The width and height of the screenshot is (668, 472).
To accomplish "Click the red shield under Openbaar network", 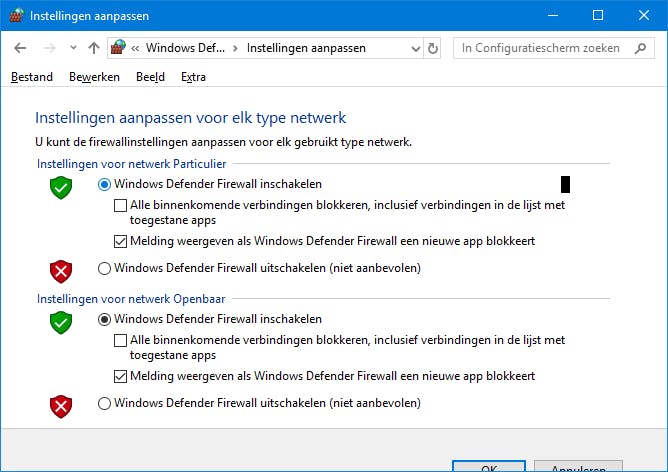I will coord(62,405).
